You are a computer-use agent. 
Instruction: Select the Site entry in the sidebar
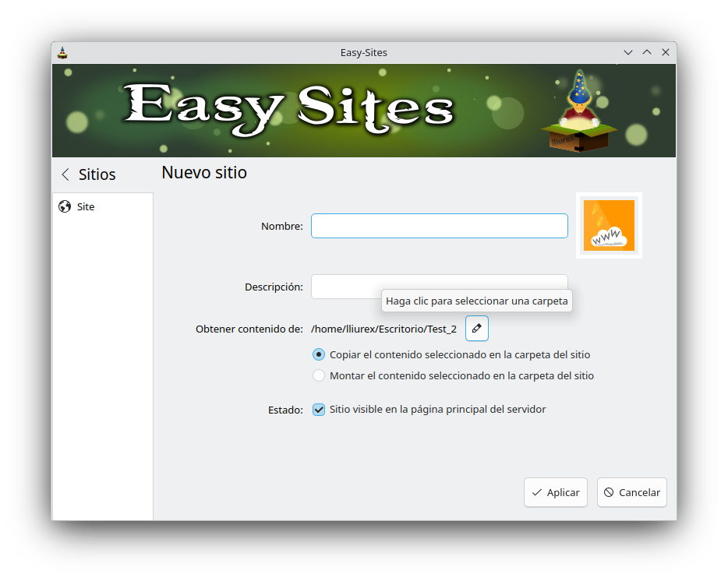[x=84, y=206]
